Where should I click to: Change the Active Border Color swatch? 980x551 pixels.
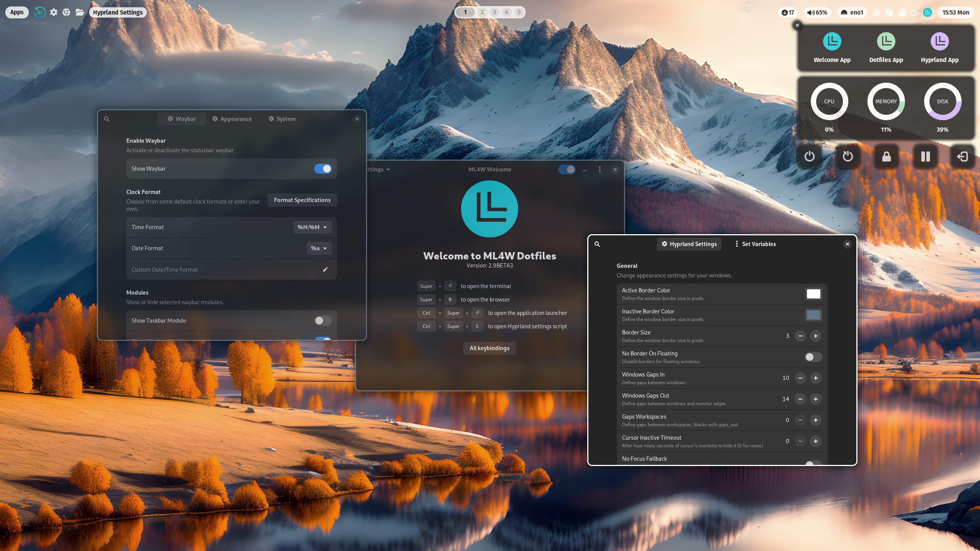(813, 294)
